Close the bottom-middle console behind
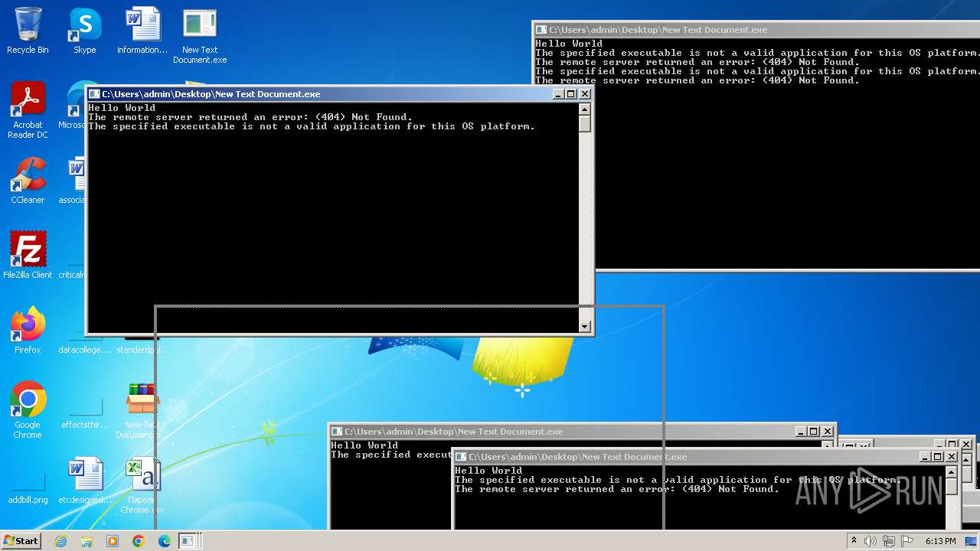Image resolution: width=980 pixels, height=551 pixels. 827,432
